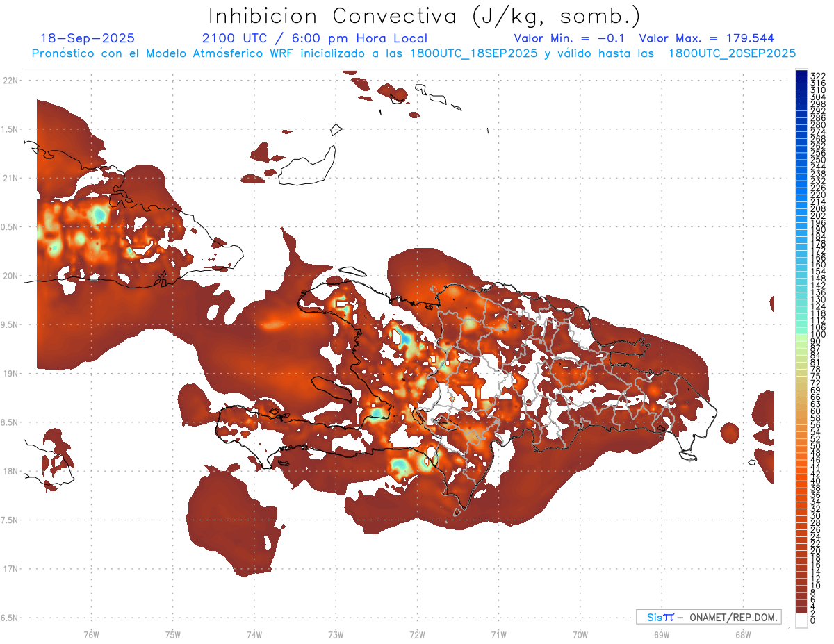Click the "71W" longitude label

click(498, 634)
